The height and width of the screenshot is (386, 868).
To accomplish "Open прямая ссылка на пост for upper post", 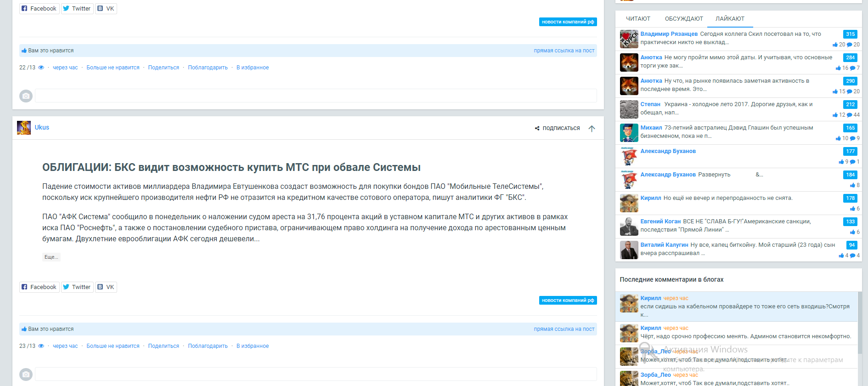I will tap(564, 51).
